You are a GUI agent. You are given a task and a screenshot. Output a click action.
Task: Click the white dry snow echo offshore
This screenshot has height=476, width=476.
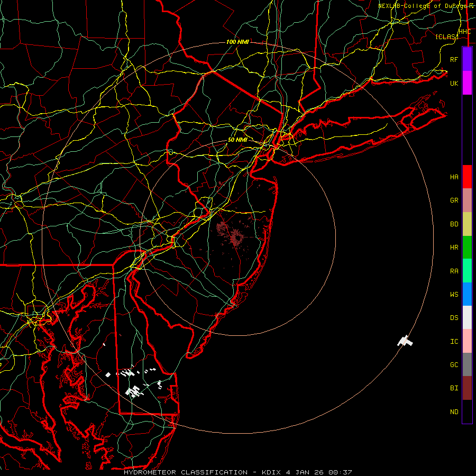click(405, 341)
